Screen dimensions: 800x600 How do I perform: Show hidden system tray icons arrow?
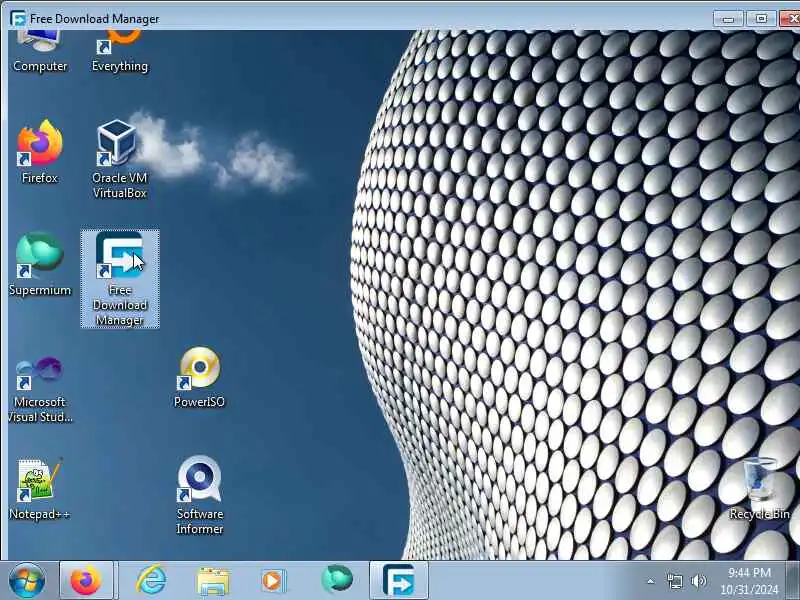click(x=651, y=581)
